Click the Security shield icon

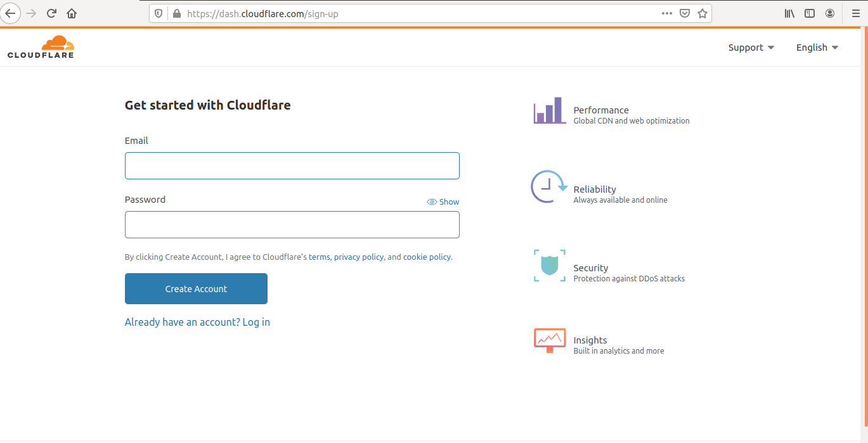[x=549, y=266]
